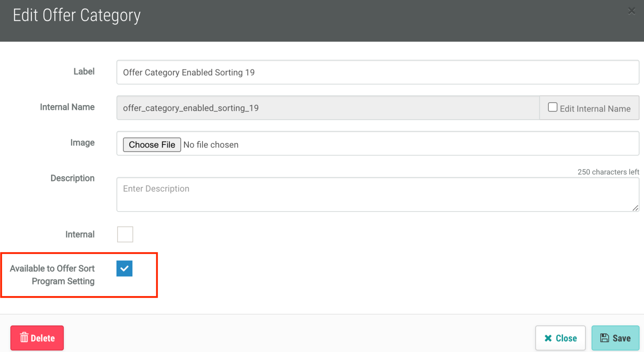Dismiss the dialog with the top-right X
This screenshot has width=644, height=352.
pyautogui.click(x=631, y=11)
